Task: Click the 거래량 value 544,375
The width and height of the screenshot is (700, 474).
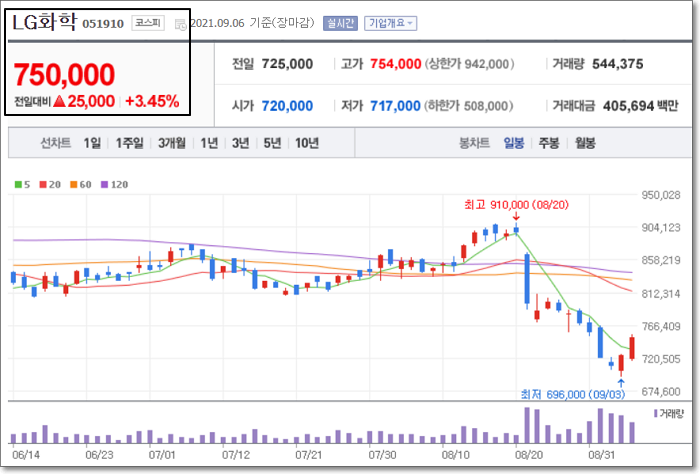Action: (617, 64)
